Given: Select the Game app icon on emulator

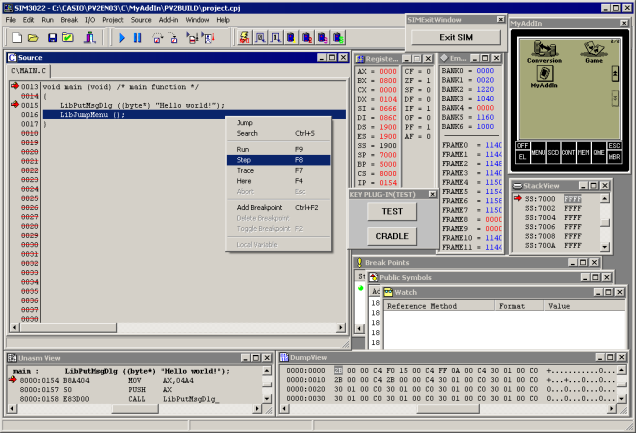Looking at the screenshot, I should tap(594, 51).
